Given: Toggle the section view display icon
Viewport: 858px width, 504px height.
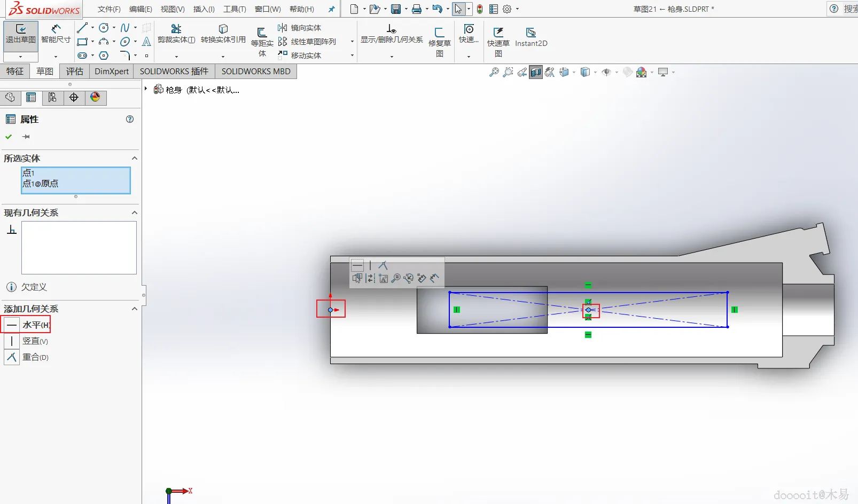Looking at the screenshot, I should (536, 72).
